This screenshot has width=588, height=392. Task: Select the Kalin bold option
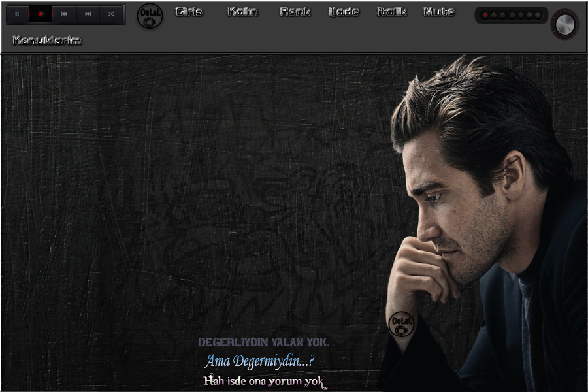coord(242,12)
